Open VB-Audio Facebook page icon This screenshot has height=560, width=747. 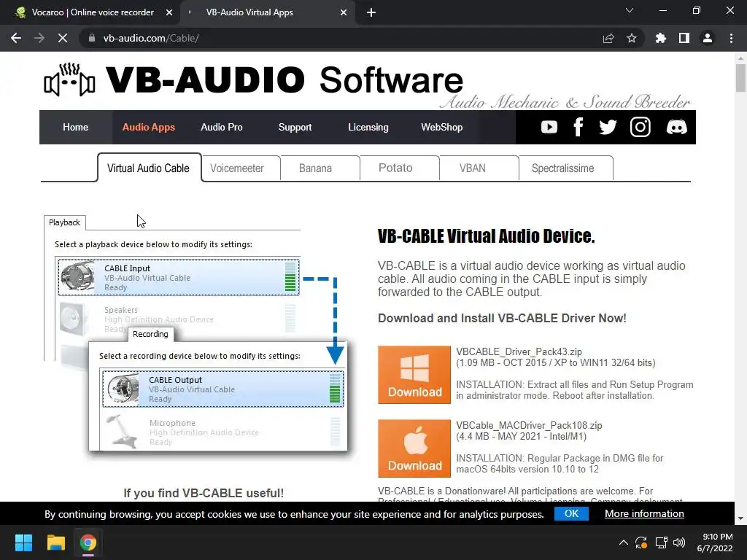[x=578, y=127]
